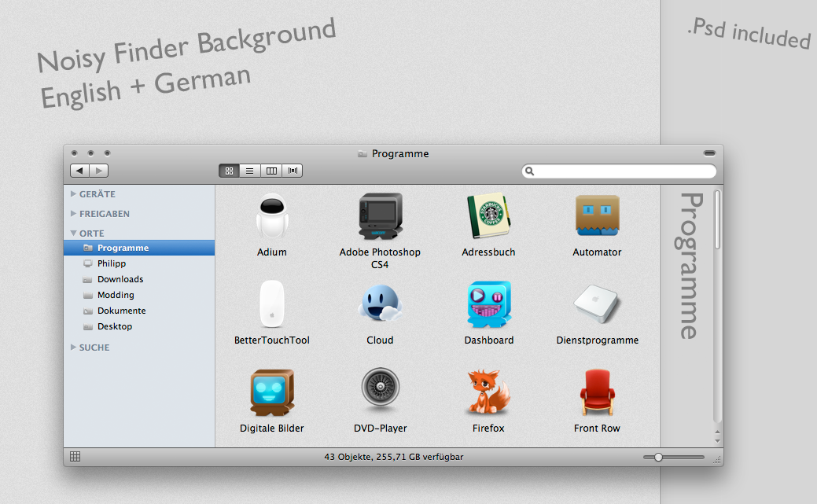Click the window resize grip corner
Image resolution: width=817 pixels, height=504 pixels.
tap(717, 460)
